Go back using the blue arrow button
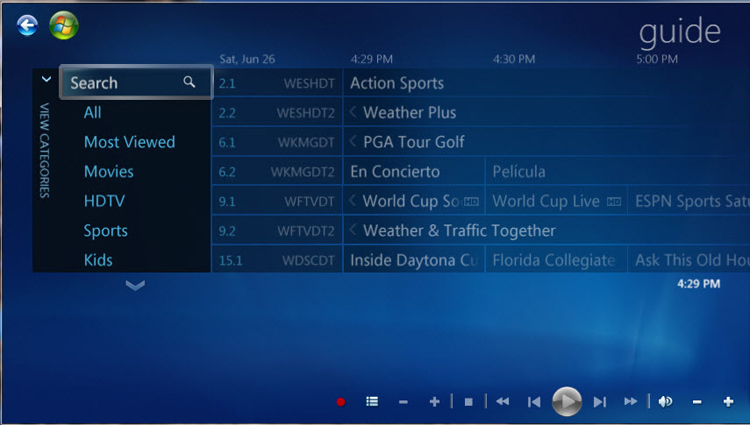This screenshot has width=750, height=425. pos(27,26)
